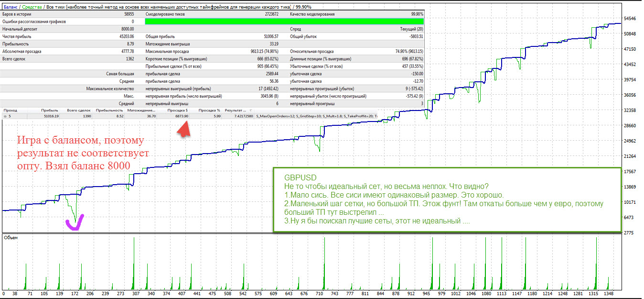Click the 307 mark on the trade axis
Image resolution: width=644 pixels, height=299 pixels.
coord(136,294)
